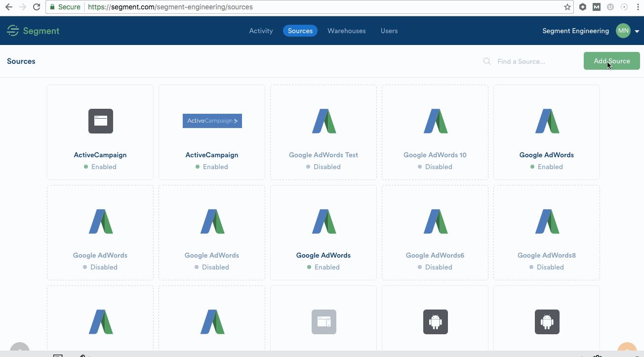
Task: Click the Segment Engineering workspace name
Action: click(x=575, y=31)
